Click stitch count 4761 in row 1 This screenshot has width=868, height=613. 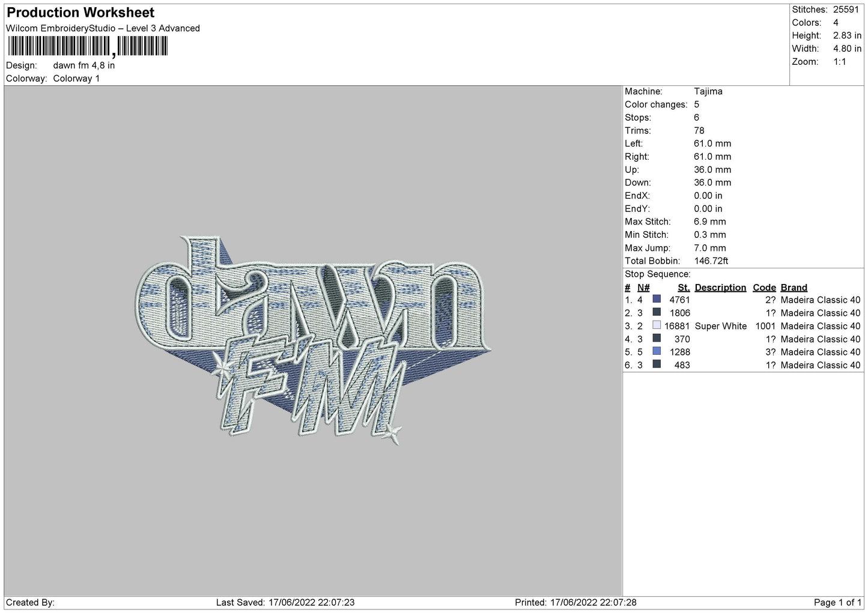pos(680,300)
